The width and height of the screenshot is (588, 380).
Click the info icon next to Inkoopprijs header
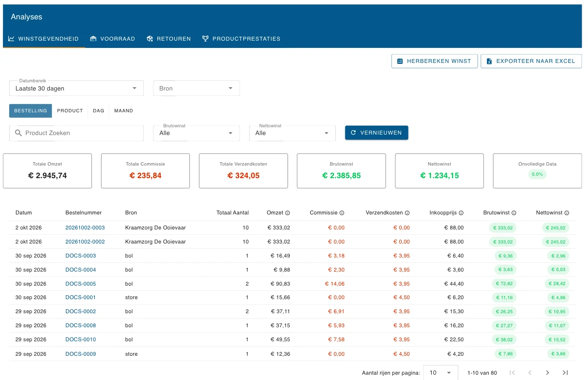coord(461,213)
